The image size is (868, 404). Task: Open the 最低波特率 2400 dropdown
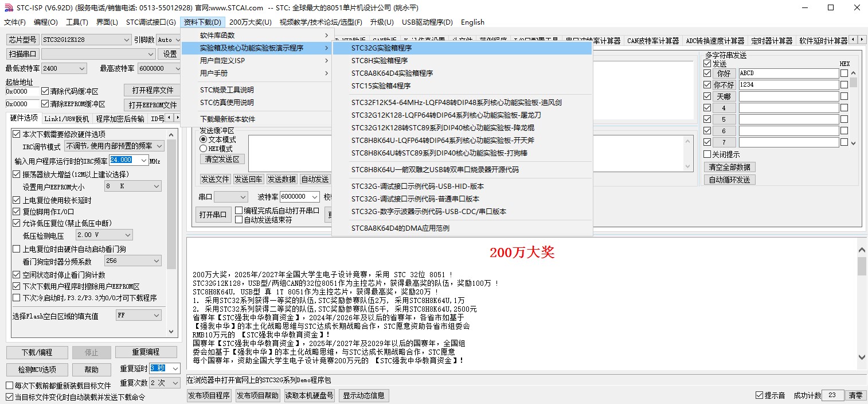click(x=64, y=68)
